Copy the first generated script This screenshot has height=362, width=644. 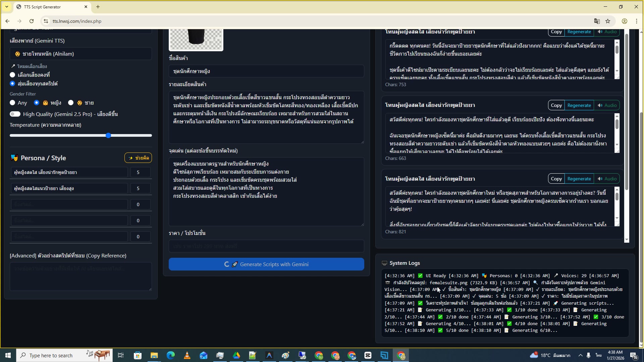tap(556, 32)
